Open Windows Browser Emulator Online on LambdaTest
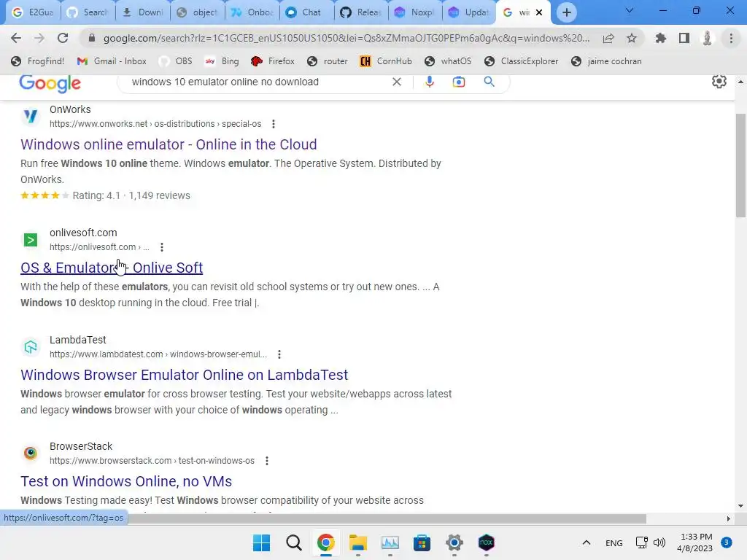 185,375
